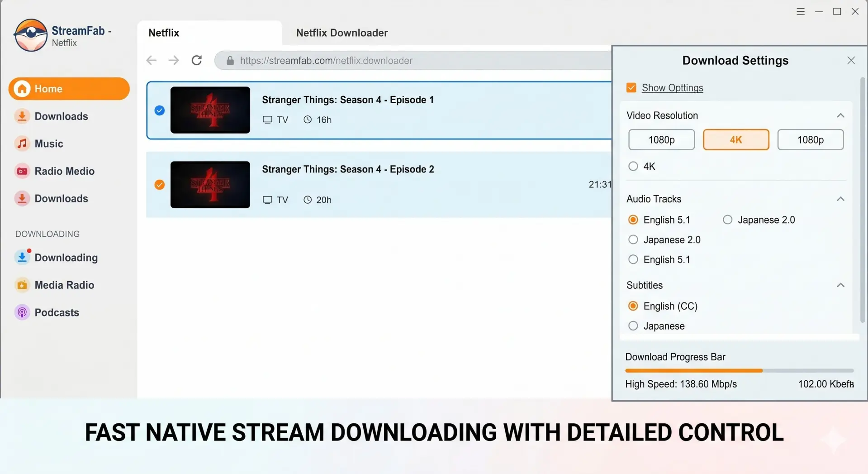868x474 pixels.
Task: Click the Podcasts sidebar icon
Action: [x=22, y=312]
